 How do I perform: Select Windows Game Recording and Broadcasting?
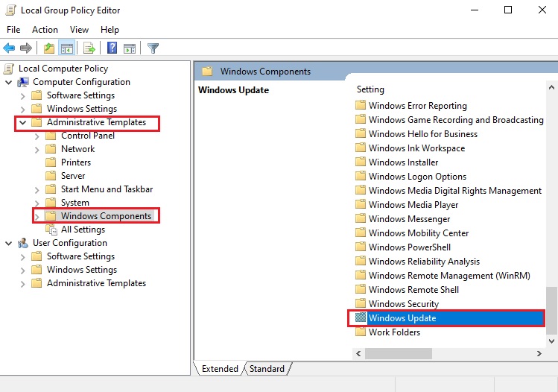coord(456,120)
